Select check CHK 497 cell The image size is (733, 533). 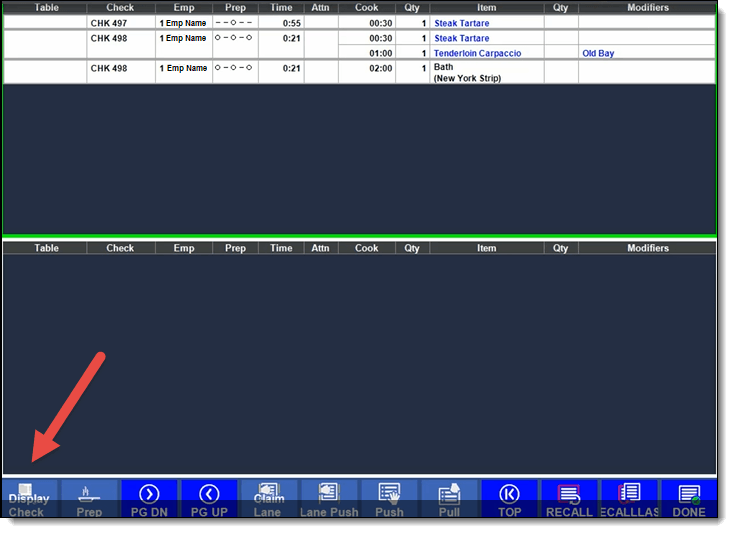coord(121,23)
